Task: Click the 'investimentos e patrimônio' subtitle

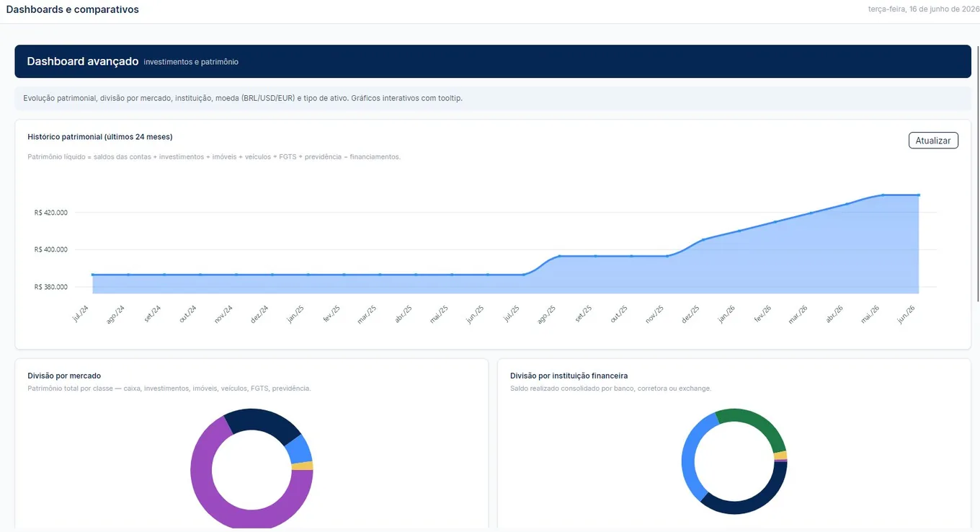Action: [191, 62]
